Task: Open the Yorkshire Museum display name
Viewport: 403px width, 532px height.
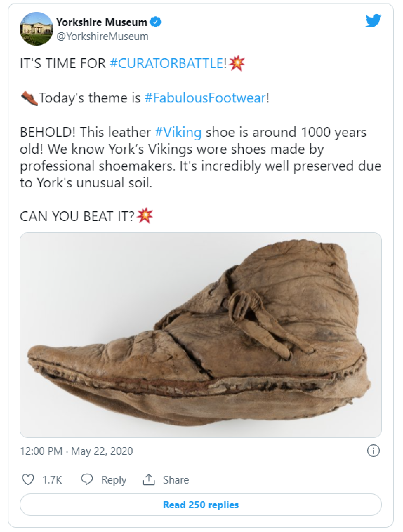Action: click(x=102, y=22)
